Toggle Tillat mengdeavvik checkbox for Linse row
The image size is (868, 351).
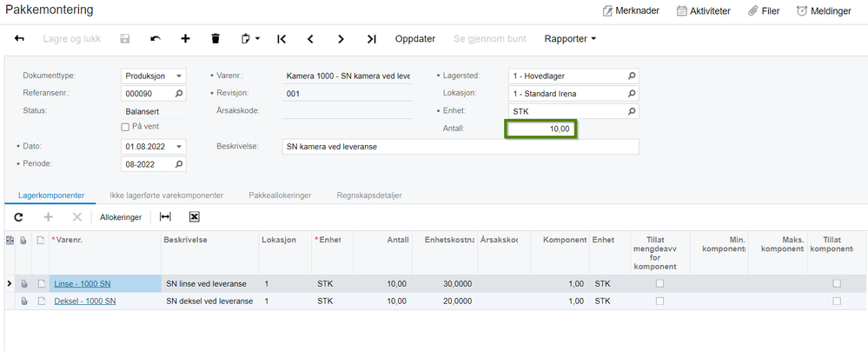659,283
